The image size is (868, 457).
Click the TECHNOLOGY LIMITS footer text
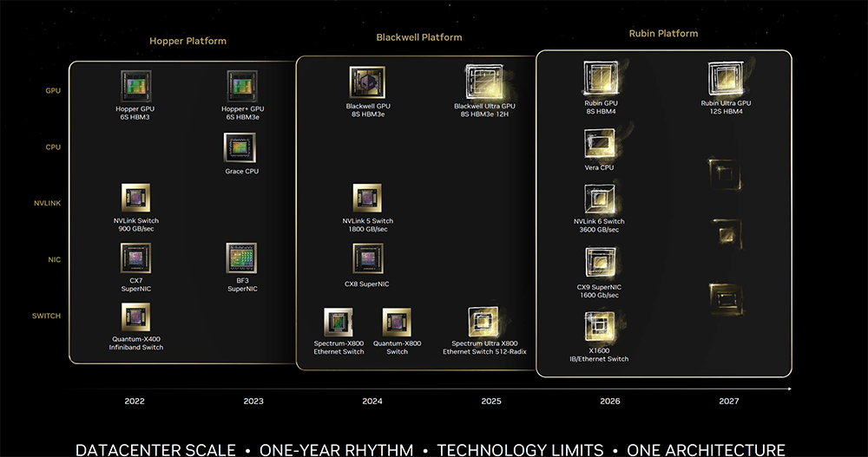tap(520, 450)
